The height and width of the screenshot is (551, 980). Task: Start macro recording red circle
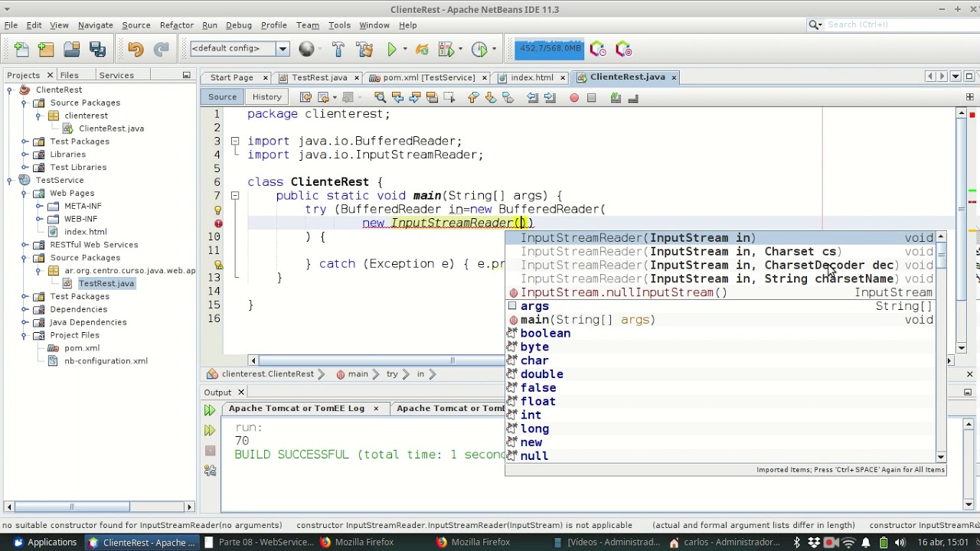tap(574, 97)
